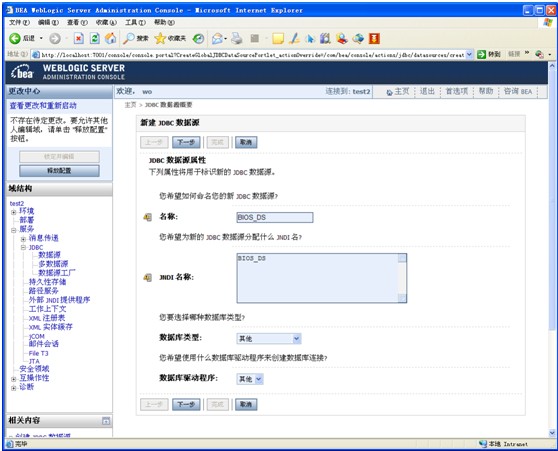Click the 名称 input field with BIOS_DS
The width and height of the screenshot is (558, 451).
(x=275, y=217)
